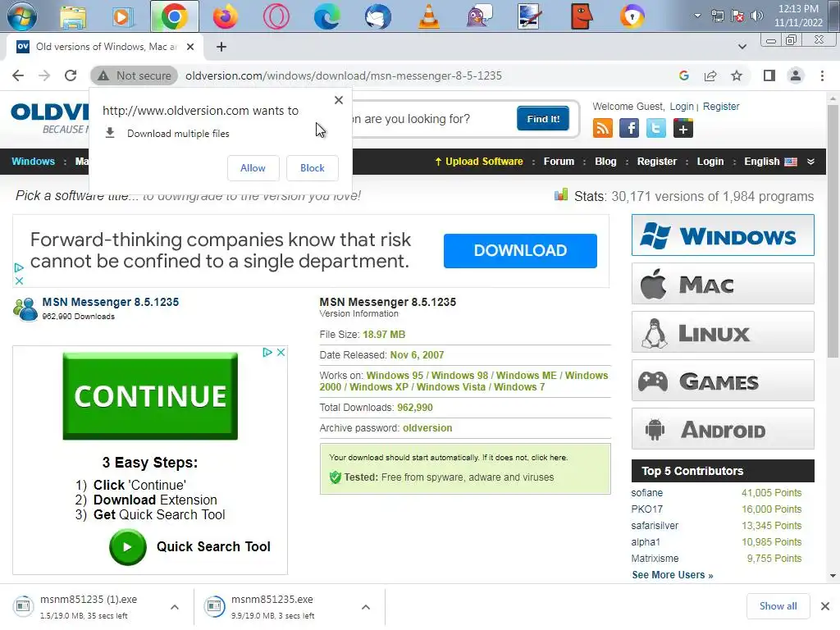
Task: Open Chrome three-dot menu
Action: coord(822,75)
